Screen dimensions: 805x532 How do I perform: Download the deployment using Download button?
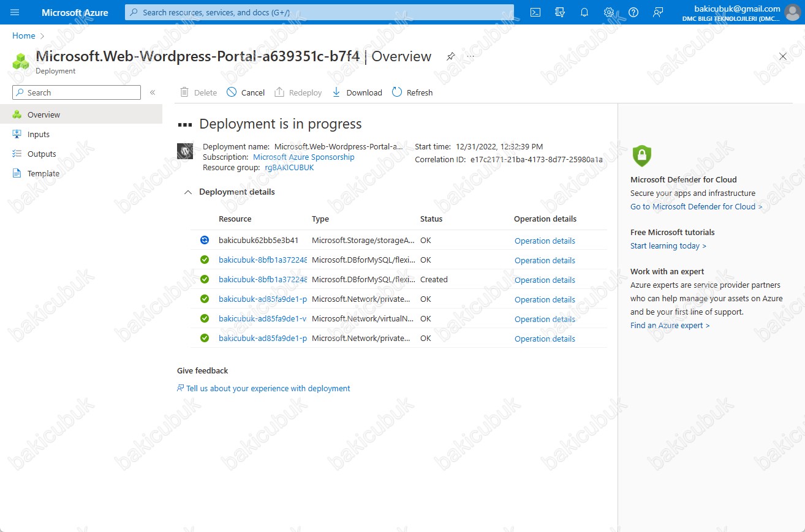click(x=357, y=92)
